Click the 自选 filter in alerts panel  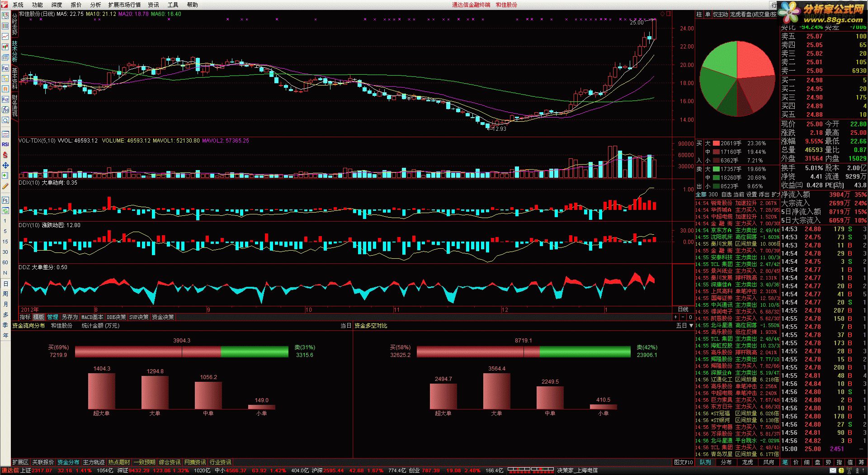[x=726, y=195]
